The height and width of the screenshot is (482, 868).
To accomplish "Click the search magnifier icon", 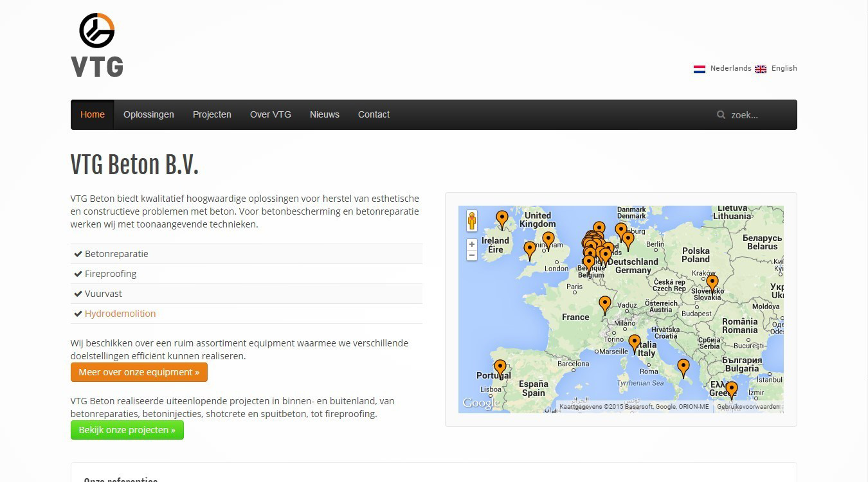I will [721, 115].
